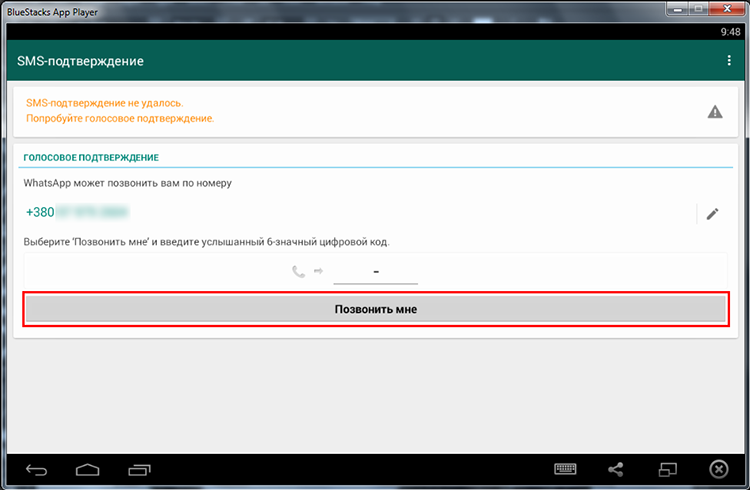Open the three-dot overflow menu

coord(728,60)
